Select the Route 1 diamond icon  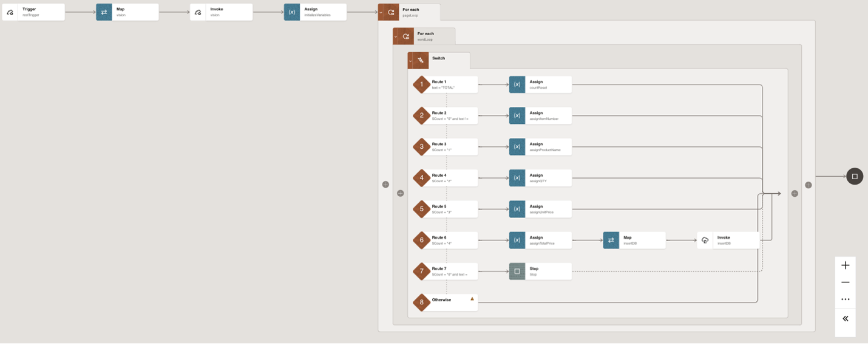(422, 84)
